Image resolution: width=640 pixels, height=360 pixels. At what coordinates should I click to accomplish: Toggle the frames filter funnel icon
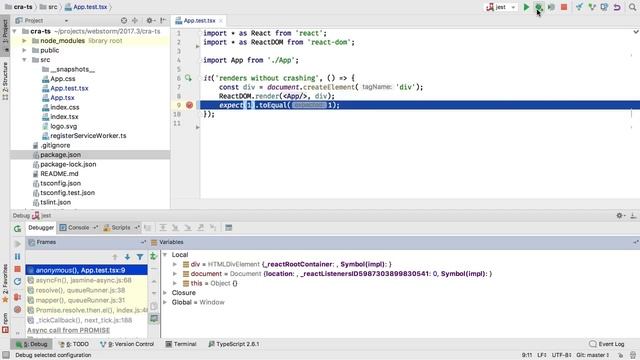(140, 257)
